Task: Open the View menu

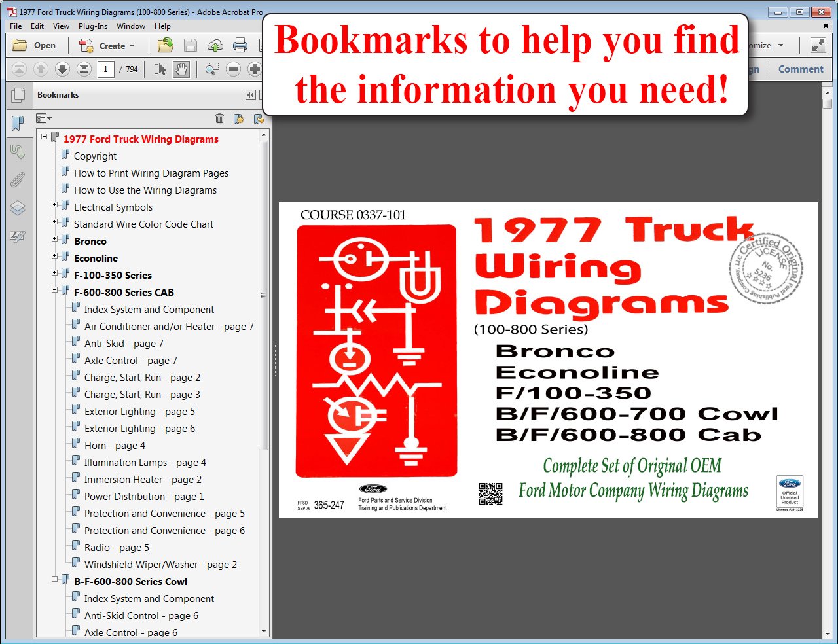Action: click(61, 26)
